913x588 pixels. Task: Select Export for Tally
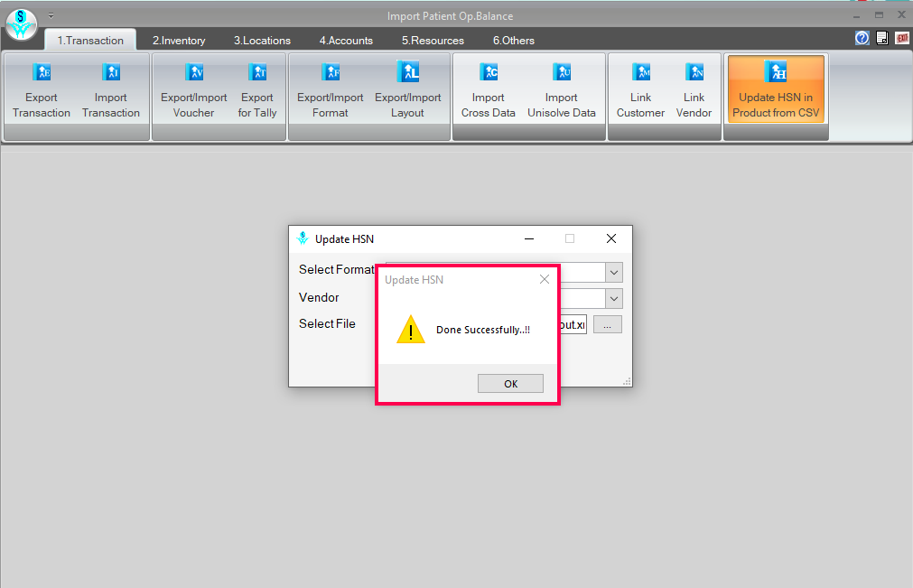pos(256,89)
